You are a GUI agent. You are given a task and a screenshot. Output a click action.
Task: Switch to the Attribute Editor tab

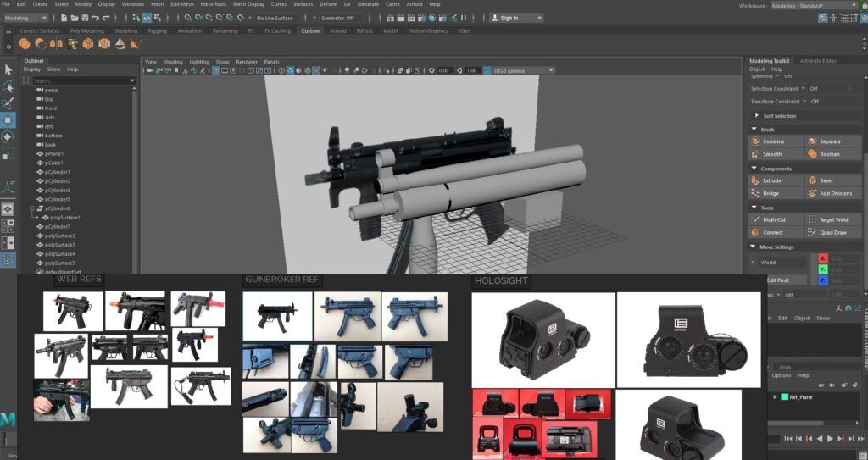(818, 61)
